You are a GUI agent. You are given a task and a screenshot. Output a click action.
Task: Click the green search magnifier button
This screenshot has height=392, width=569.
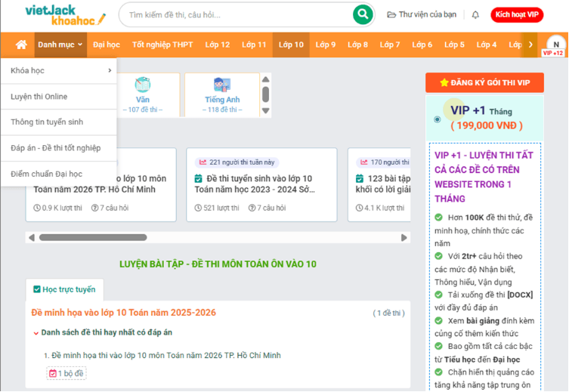(363, 14)
